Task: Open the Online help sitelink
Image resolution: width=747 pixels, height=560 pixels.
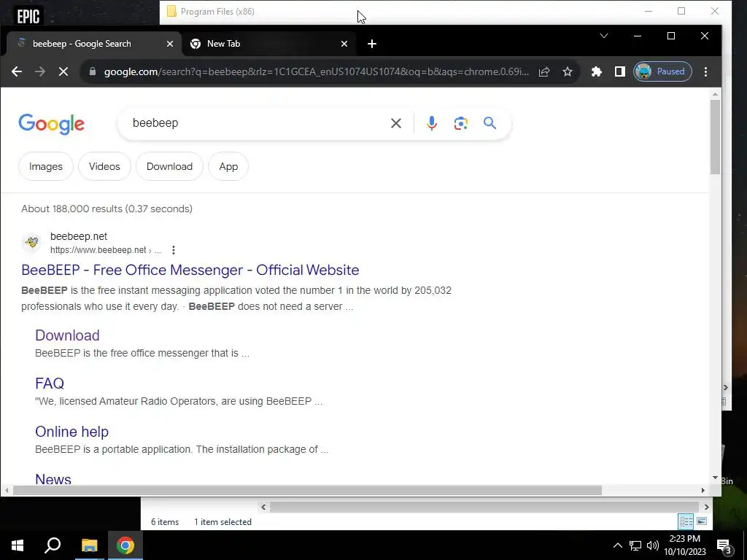Action: click(72, 432)
